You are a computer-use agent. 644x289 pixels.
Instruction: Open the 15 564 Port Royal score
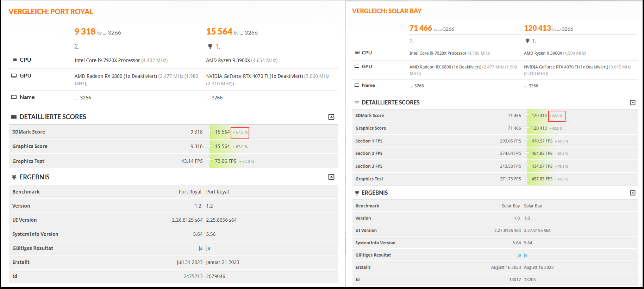(x=219, y=32)
